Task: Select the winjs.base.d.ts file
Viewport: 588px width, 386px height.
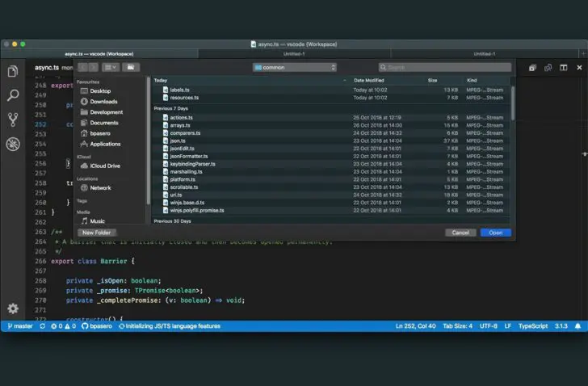Action: [331, 203]
